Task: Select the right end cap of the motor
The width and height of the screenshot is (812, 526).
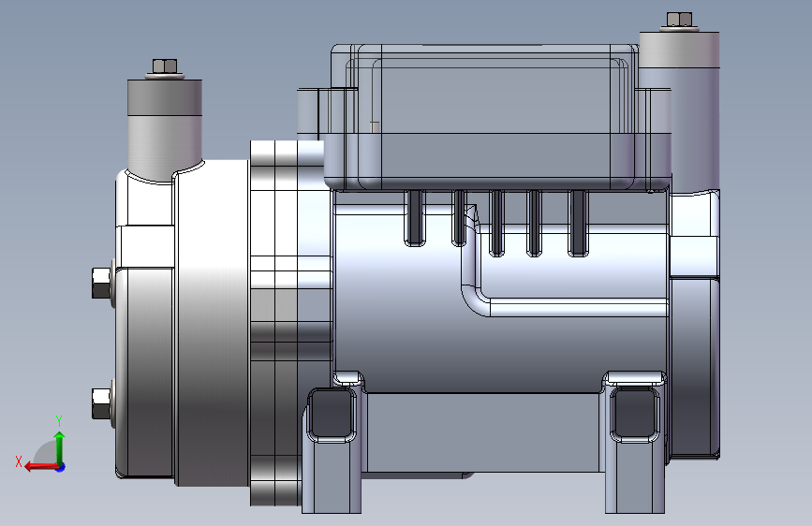Action: coord(694,326)
